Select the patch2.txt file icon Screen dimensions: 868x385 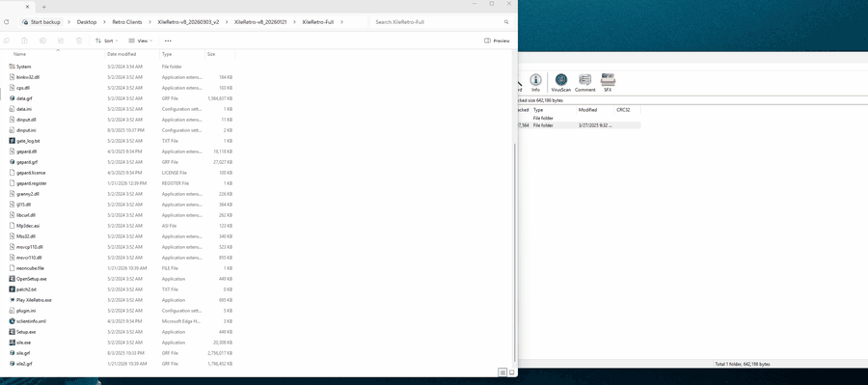point(13,289)
